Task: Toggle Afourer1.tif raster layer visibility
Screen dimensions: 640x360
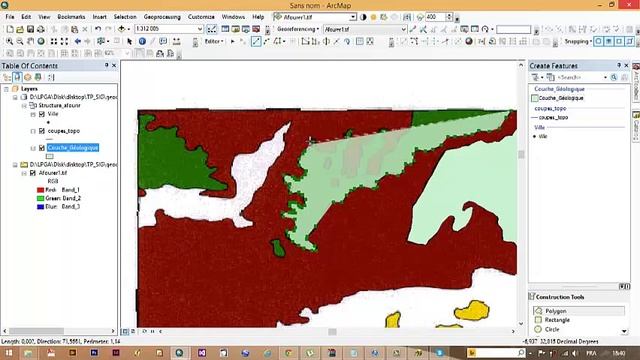Action: pos(33,173)
